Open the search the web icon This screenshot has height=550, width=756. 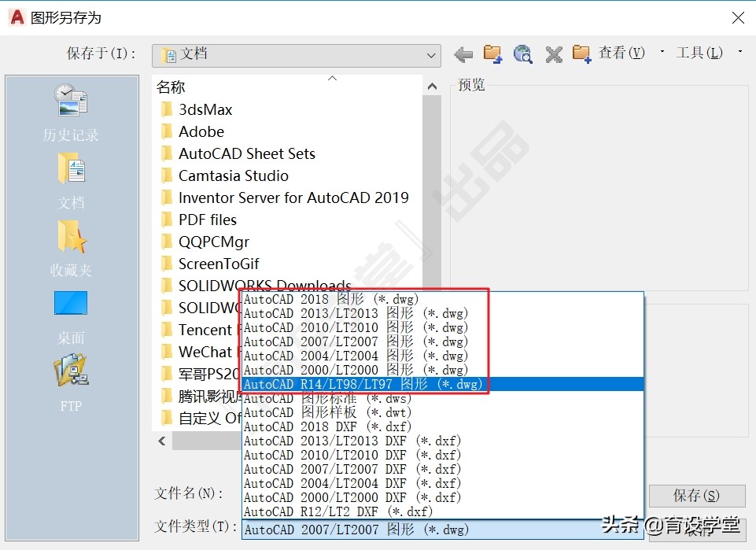[x=522, y=54]
